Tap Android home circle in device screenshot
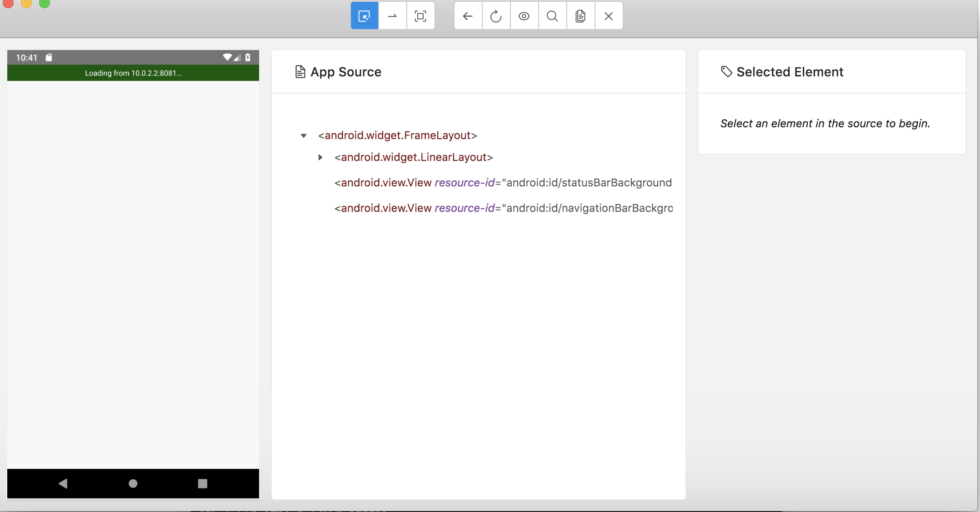Viewport: 980px width, 512px height. [133, 483]
